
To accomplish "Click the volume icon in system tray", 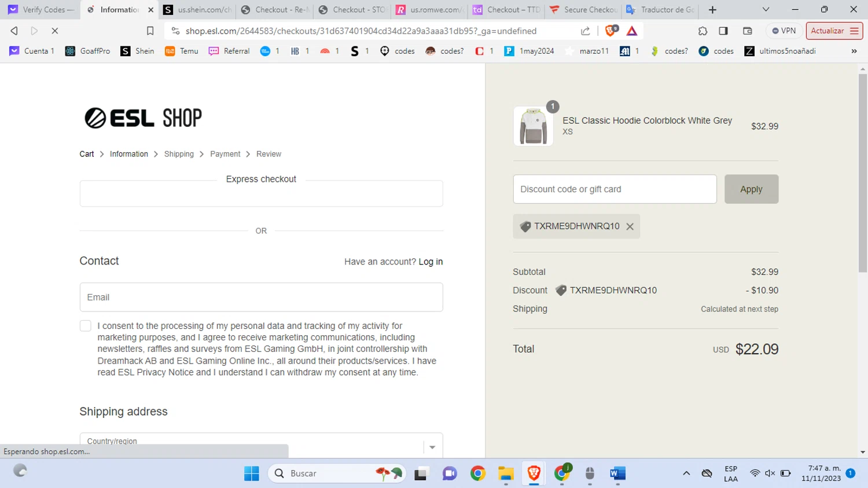I will (x=770, y=474).
